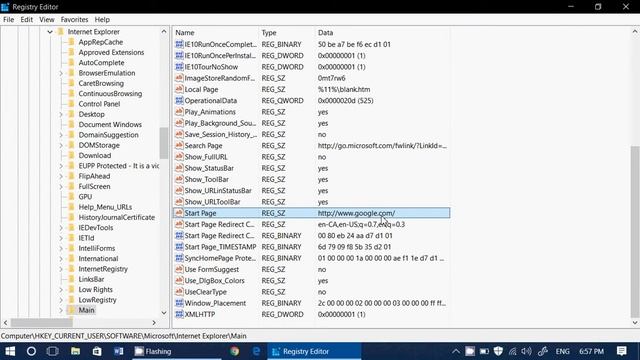Click the Start Page_TIMESTAMP binary icon
The height and width of the screenshot is (360, 640).
click(179, 247)
